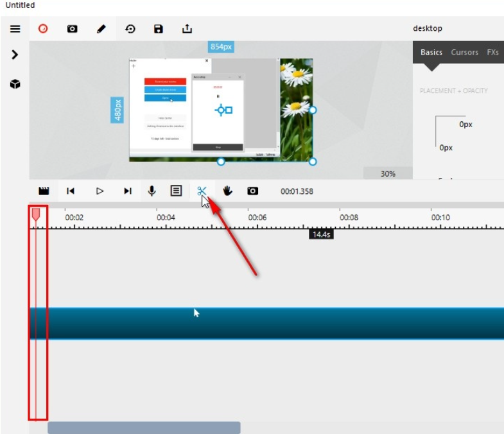Screen dimensions: 504x434
Task: Switch to the Cursors tab
Action: tap(464, 53)
